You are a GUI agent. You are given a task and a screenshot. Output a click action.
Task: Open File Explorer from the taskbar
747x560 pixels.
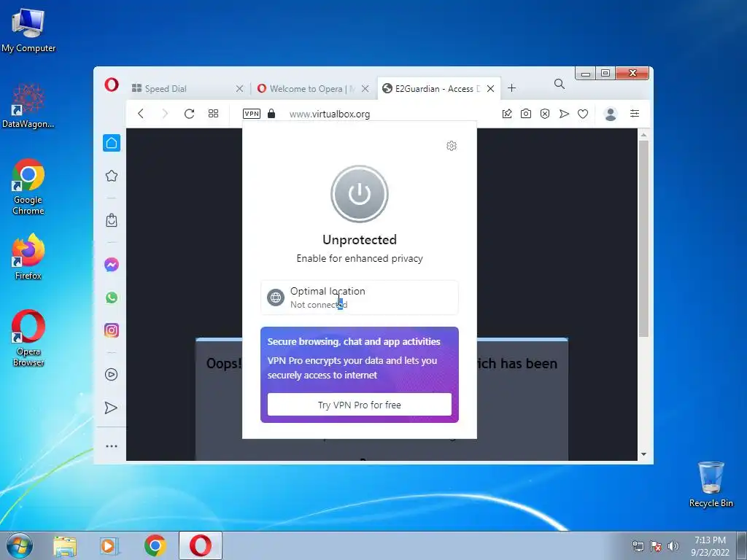point(65,545)
